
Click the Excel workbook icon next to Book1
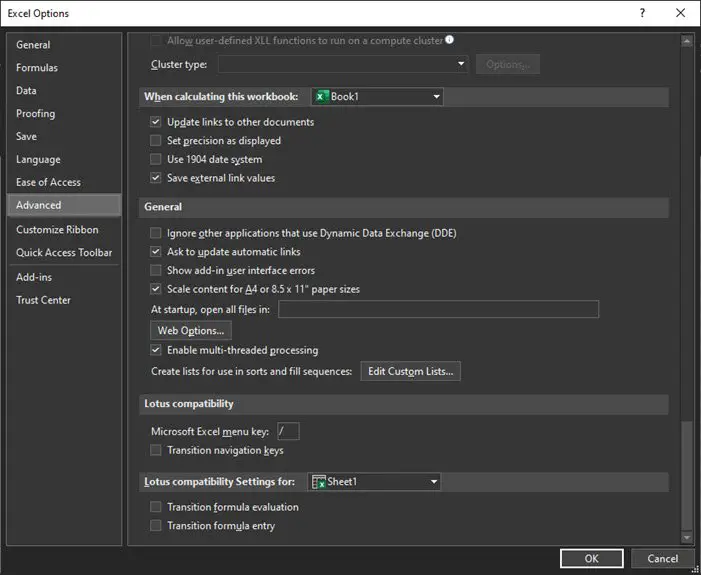tap(321, 97)
